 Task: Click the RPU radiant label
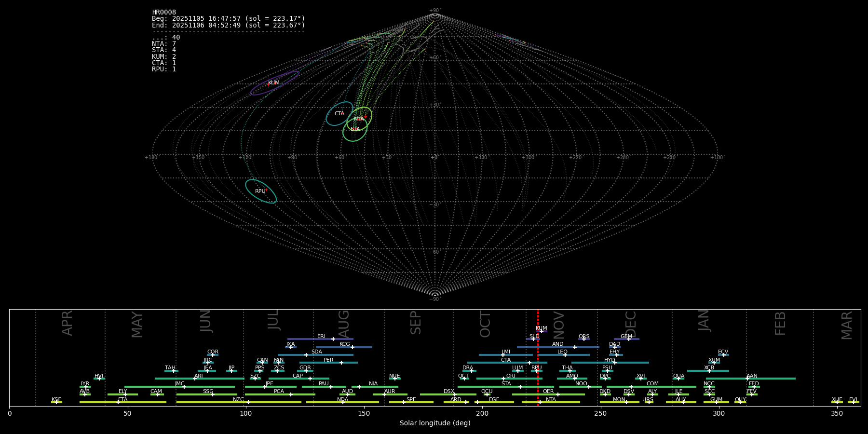(x=260, y=191)
